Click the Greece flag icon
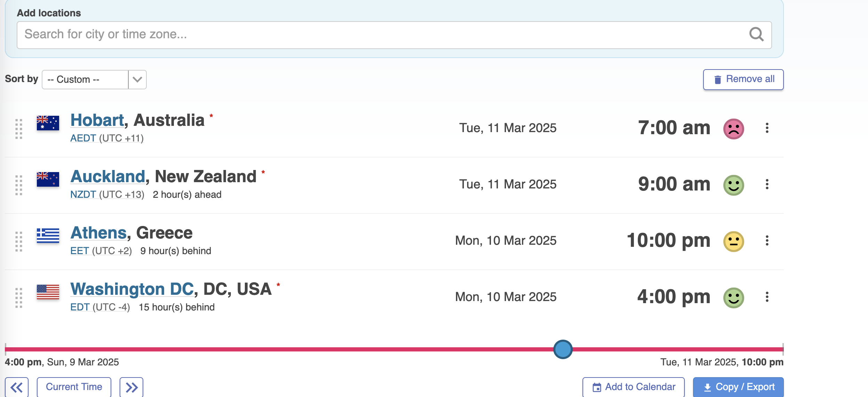The height and width of the screenshot is (397, 868). [x=48, y=236]
